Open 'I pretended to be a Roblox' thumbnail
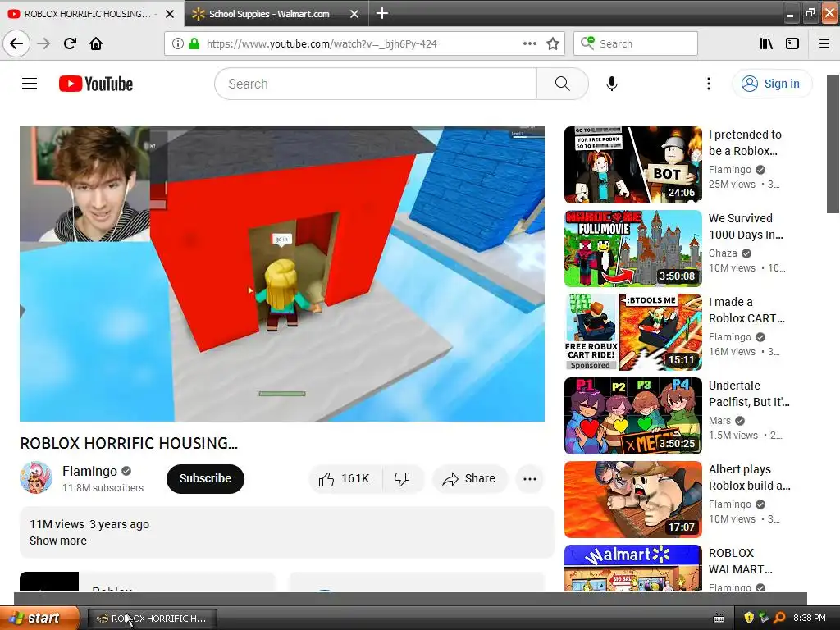The width and height of the screenshot is (840, 630). (x=632, y=164)
